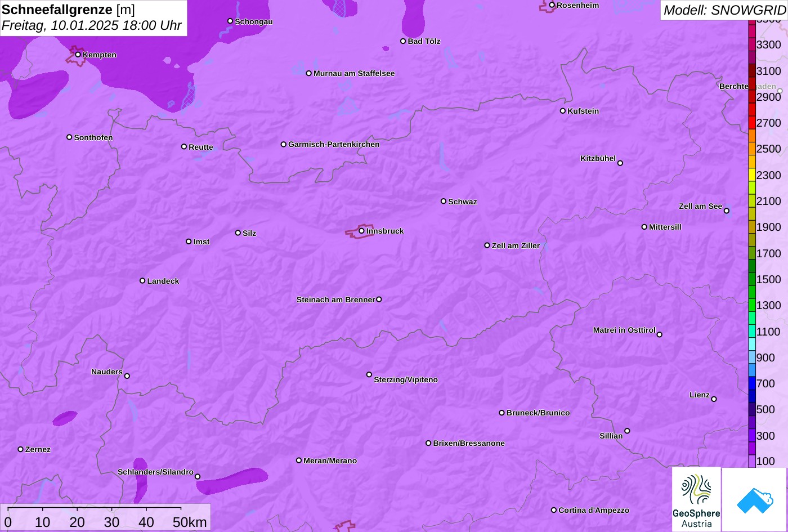The width and height of the screenshot is (788, 532).
Task: Click the Cortina d'Ampezzo marker dot
Action: click(554, 510)
